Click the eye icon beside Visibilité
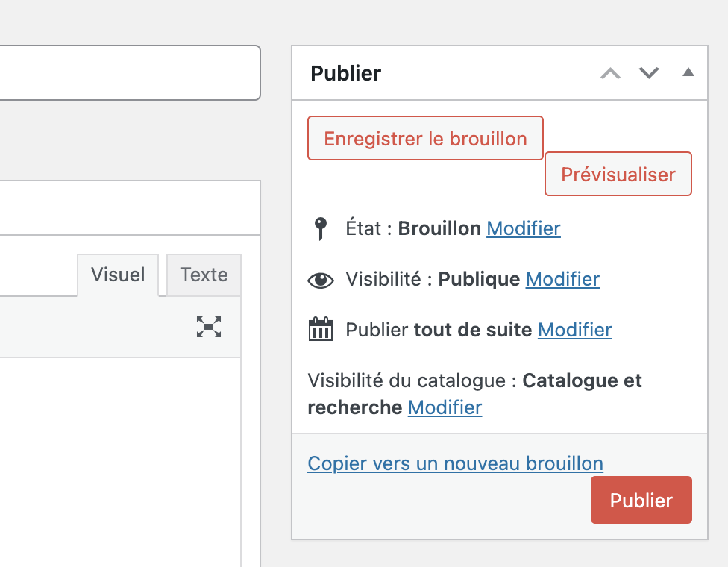728x567 pixels. click(321, 280)
